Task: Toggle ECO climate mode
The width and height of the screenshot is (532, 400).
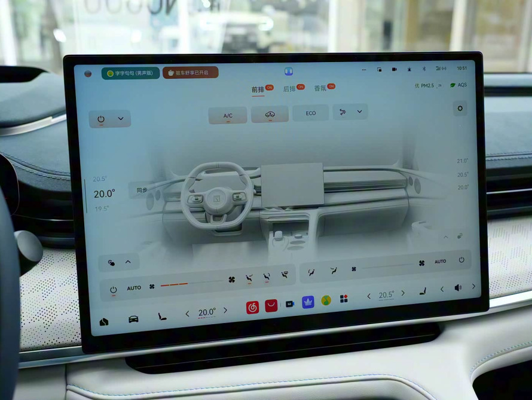Action: pyautogui.click(x=311, y=113)
